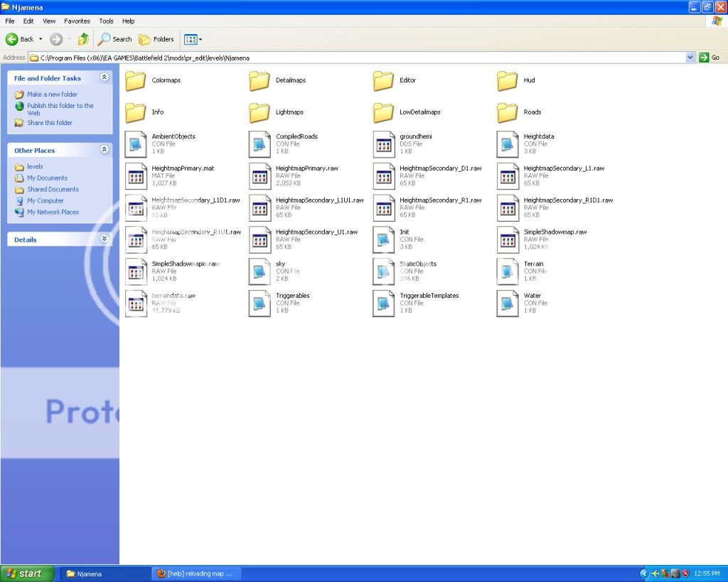Open the Views dropdown in toolbar

(193, 39)
